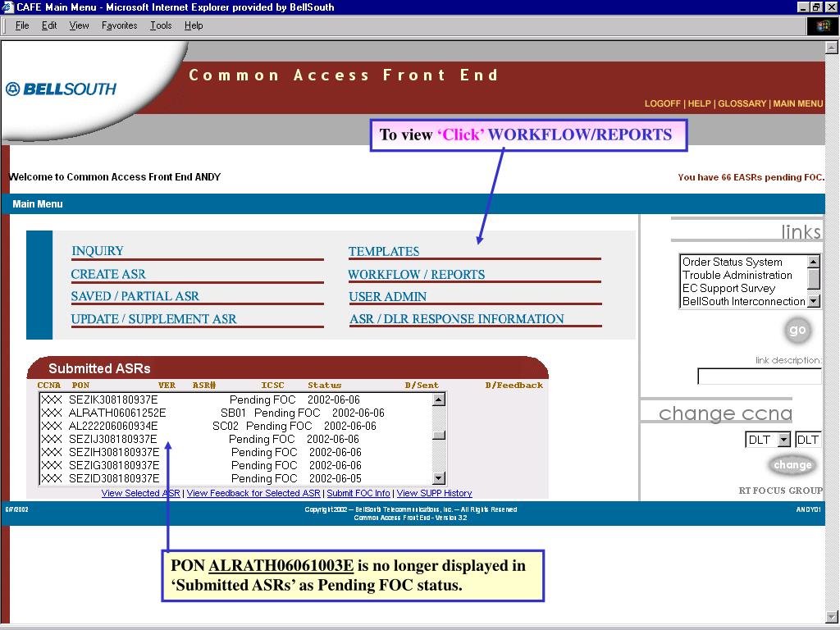Viewport: 840px width, 630px height.
Task: Select Trouble Administration in links list
Action: (743, 275)
